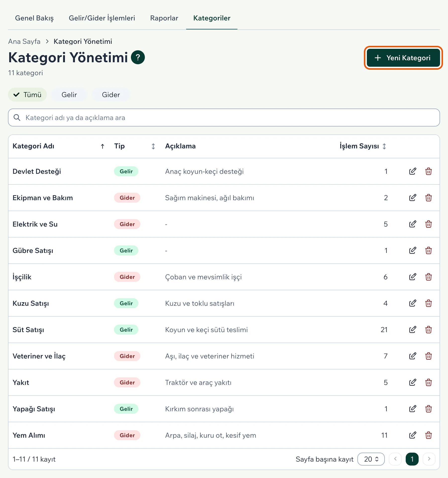The image size is (448, 478).
Task: Edit the Ekipman ve Bakım category
Action: pos(412,198)
